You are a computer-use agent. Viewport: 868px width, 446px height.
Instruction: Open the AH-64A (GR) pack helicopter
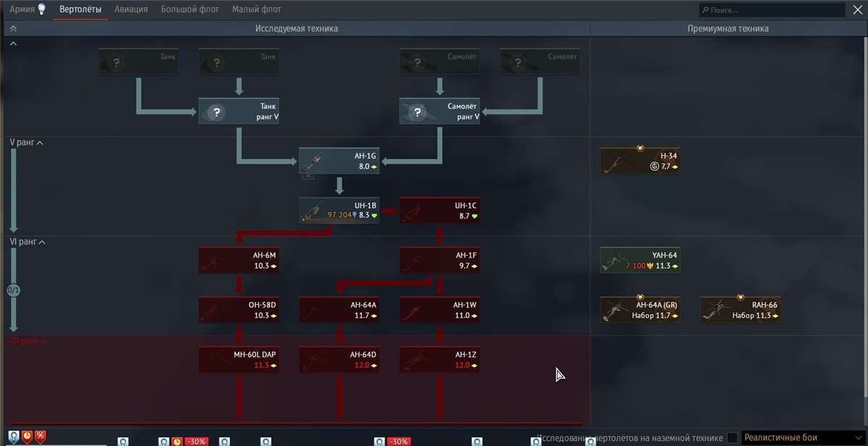point(639,310)
